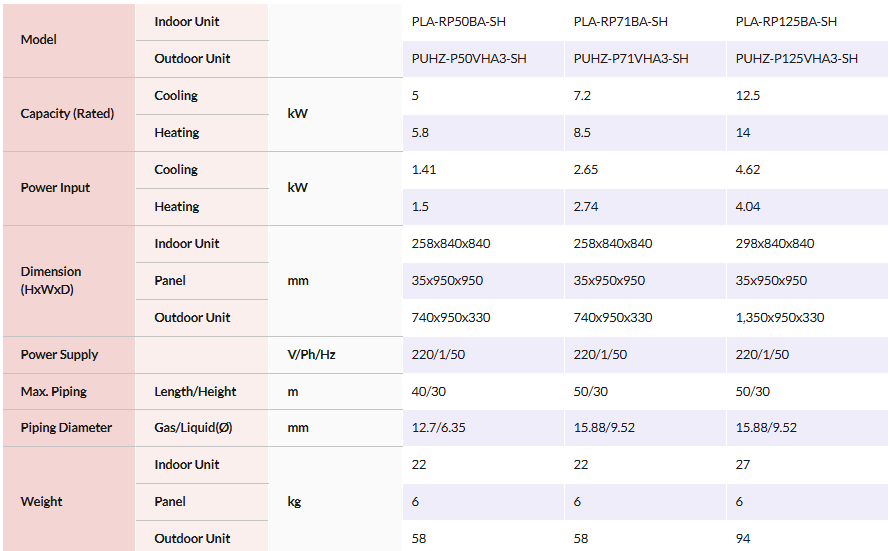The height and width of the screenshot is (551, 888).
Task: Click the PLA-RP50BA-SH indoor unit model
Action: [x=458, y=22]
